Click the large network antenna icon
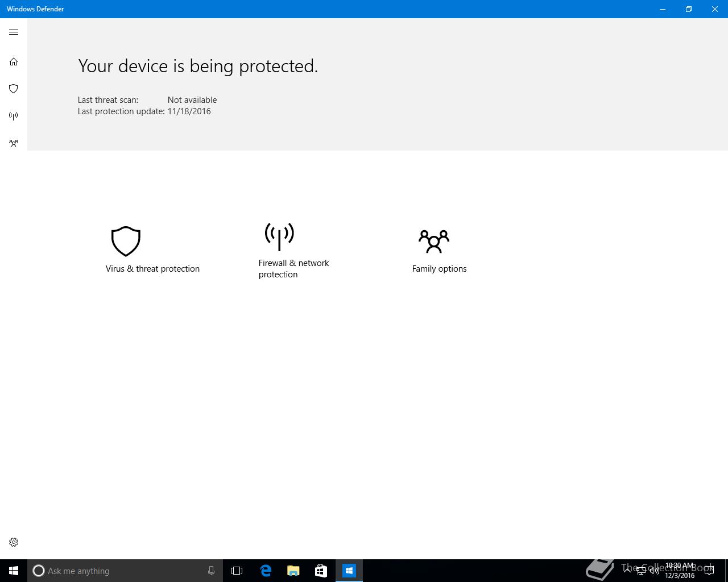 click(279, 236)
